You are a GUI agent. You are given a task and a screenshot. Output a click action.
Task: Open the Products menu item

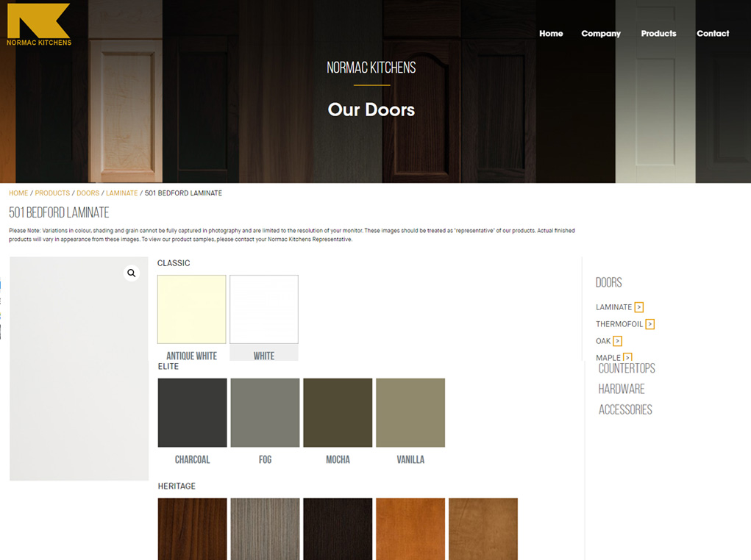tap(658, 34)
